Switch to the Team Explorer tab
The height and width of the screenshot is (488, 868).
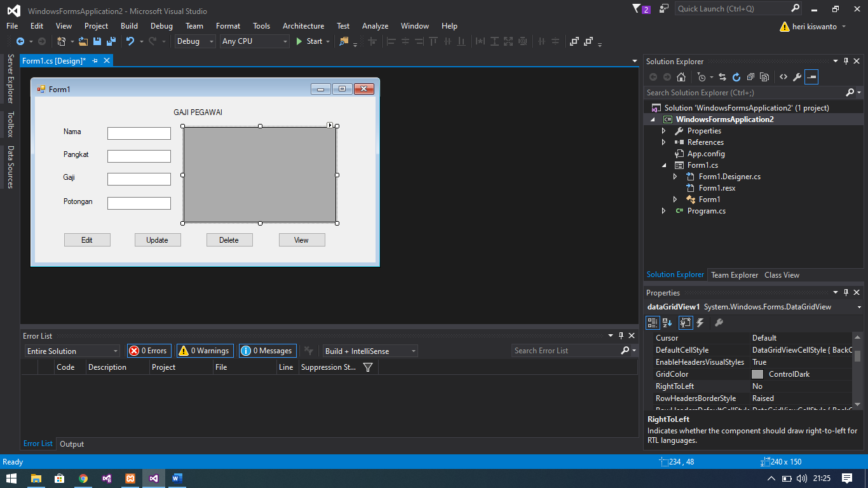[x=734, y=274]
